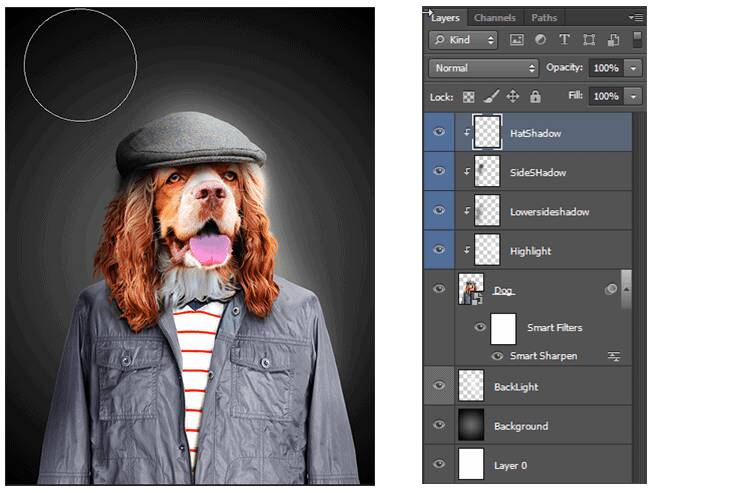Click the Smart Filters label
The height and width of the screenshot is (493, 740).
[555, 327]
